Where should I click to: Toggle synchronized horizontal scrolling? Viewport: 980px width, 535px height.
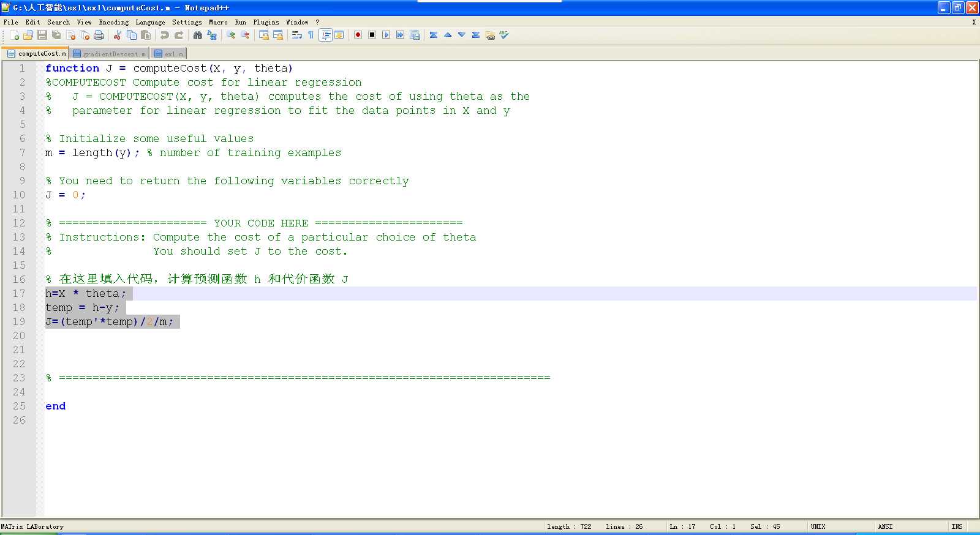tap(277, 36)
